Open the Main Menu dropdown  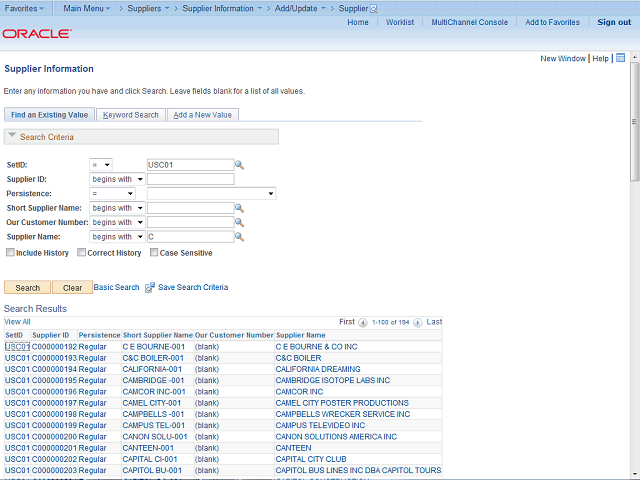[x=87, y=8]
